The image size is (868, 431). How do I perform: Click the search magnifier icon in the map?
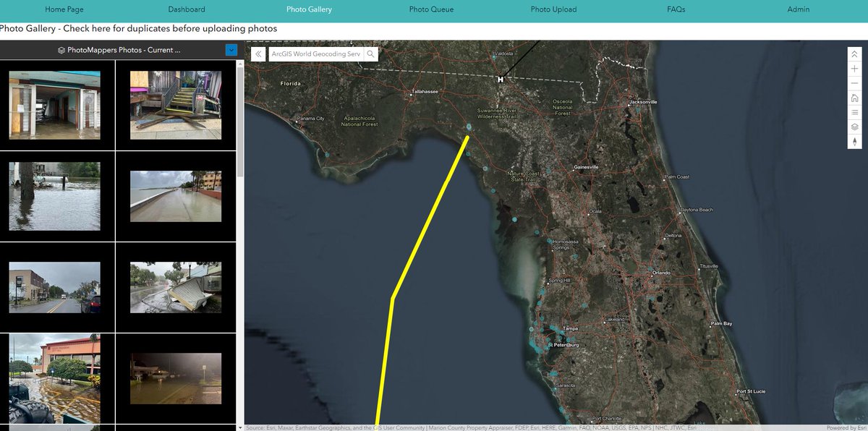(370, 54)
